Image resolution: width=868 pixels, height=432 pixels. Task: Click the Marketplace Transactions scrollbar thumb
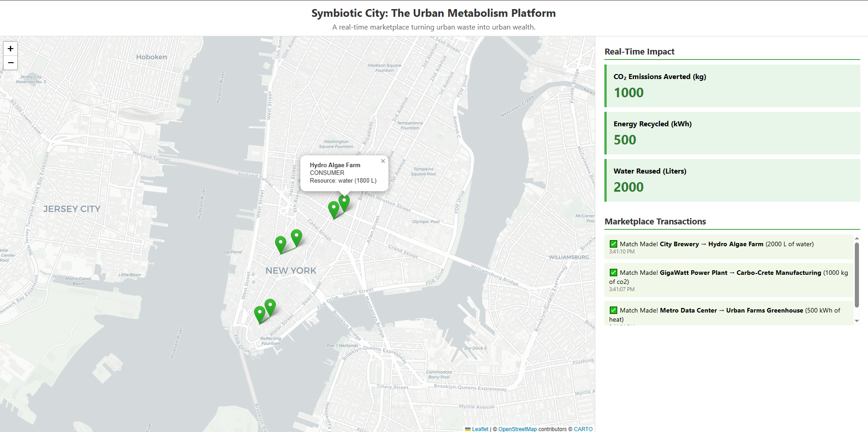coord(857,275)
